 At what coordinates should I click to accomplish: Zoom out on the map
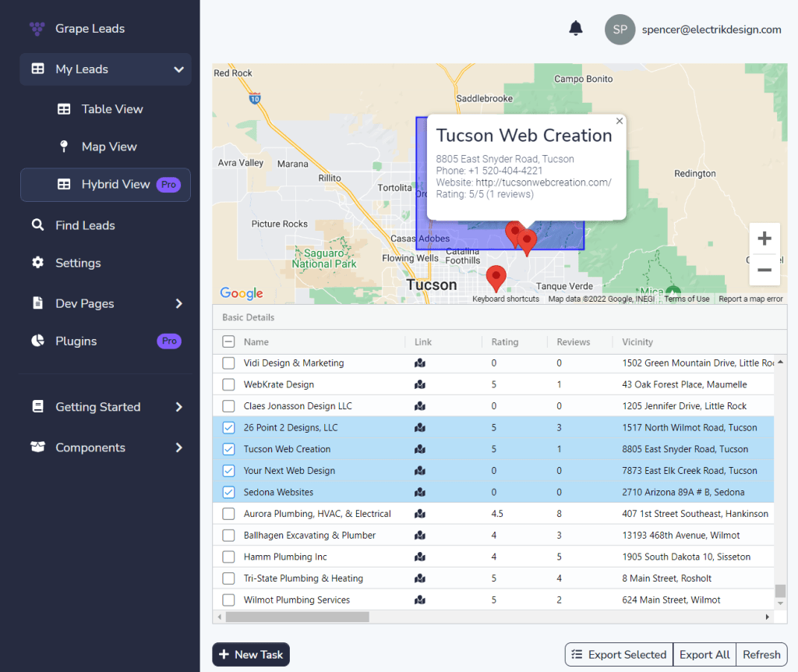(x=764, y=270)
